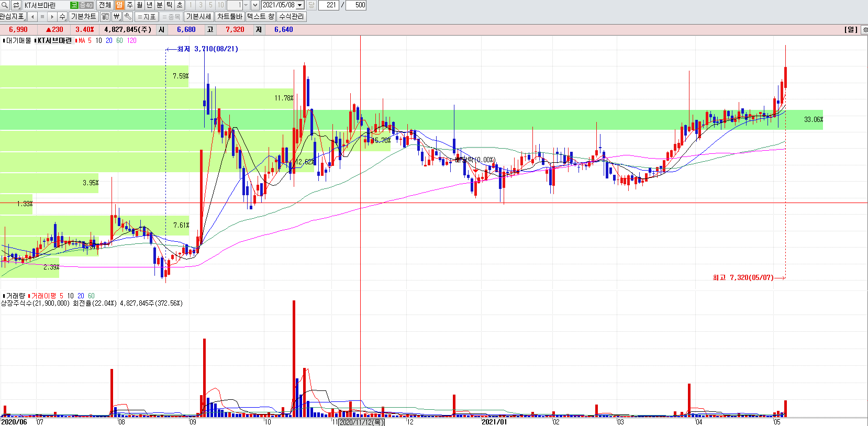
Task: Switch to yearly (년) chart period
Action: (x=149, y=5)
